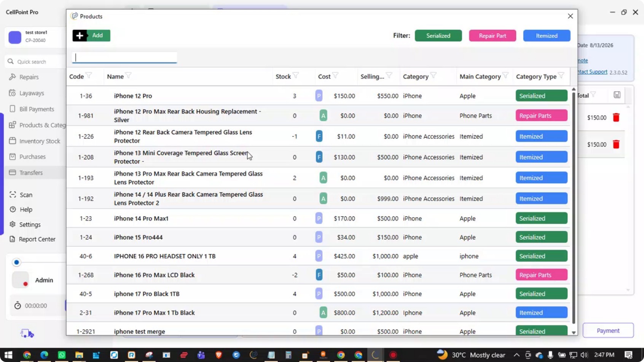Viewport: 644px width, 362px height.
Task: Click the Admin user avatar
Action: (21, 280)
